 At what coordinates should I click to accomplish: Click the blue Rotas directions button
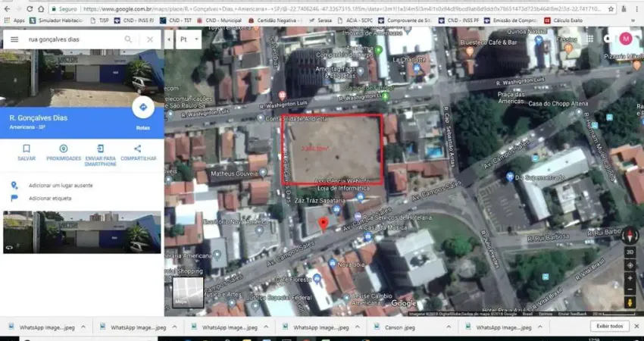(x=143, y=108)
